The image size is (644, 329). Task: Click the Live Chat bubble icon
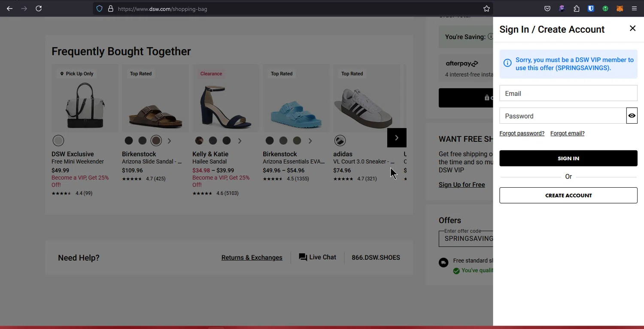tap(303, 257)
